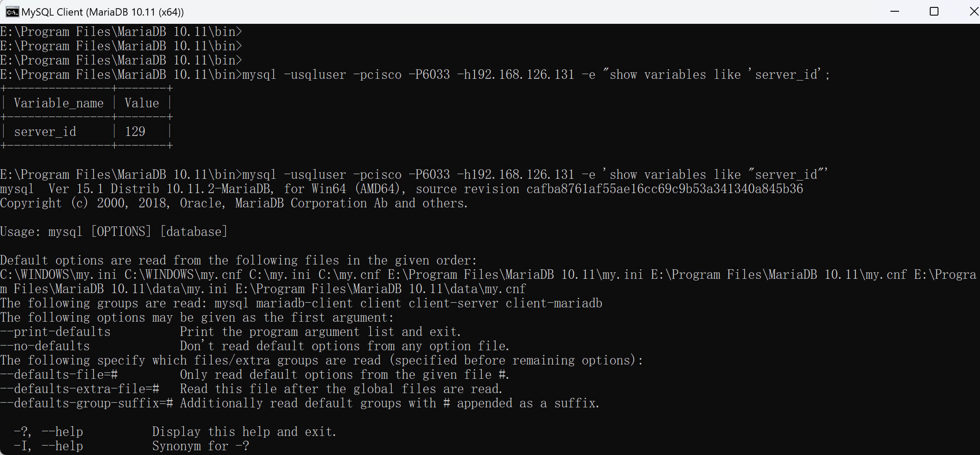Screen dimensions: 980x455
Task: Click the server_id cell in result table
Action: (45, 132)
